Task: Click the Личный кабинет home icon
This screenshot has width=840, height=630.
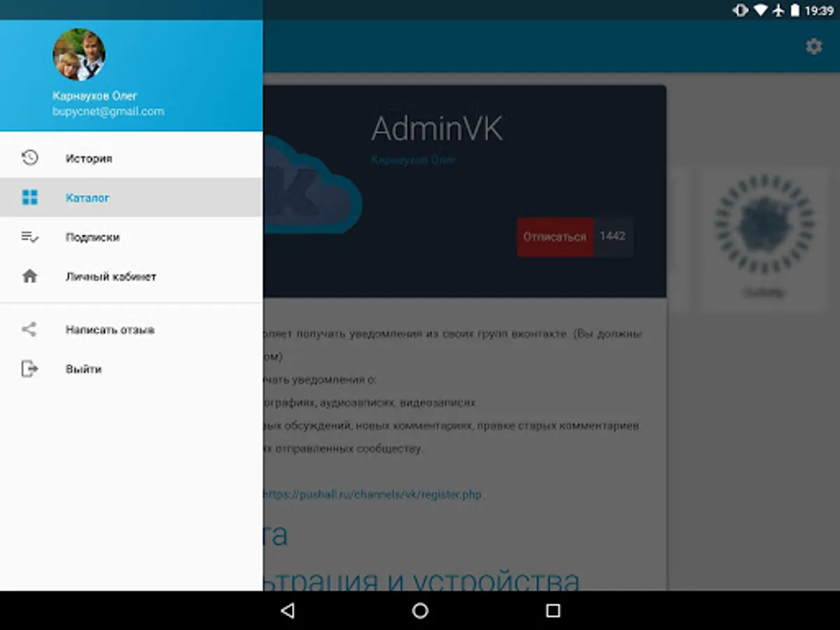Action: (x=29, y=276)
